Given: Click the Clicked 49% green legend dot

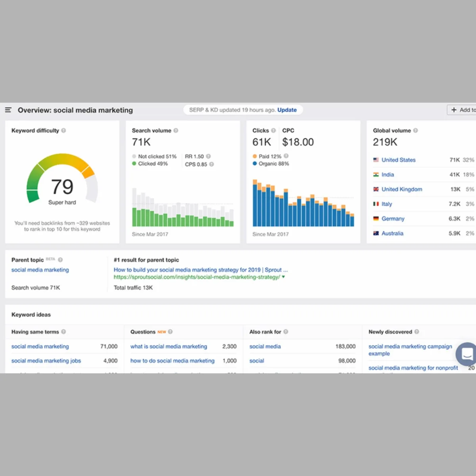Looking at the screenshot, I should 134,163.
